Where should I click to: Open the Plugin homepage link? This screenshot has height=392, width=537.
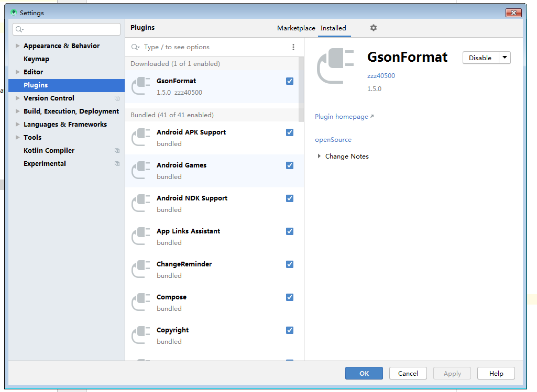(344, 117)
